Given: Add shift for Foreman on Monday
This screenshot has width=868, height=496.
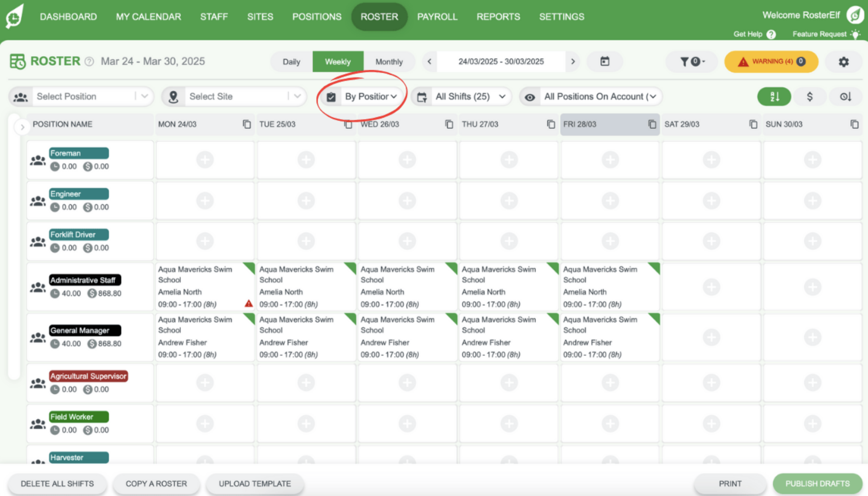Looking at the screenshot, I should [x=205, y=160].
